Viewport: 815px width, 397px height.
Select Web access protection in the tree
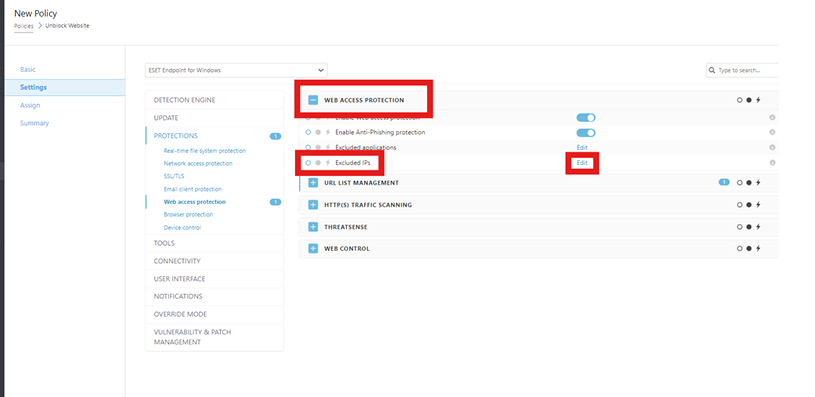[x=194, y=202]
